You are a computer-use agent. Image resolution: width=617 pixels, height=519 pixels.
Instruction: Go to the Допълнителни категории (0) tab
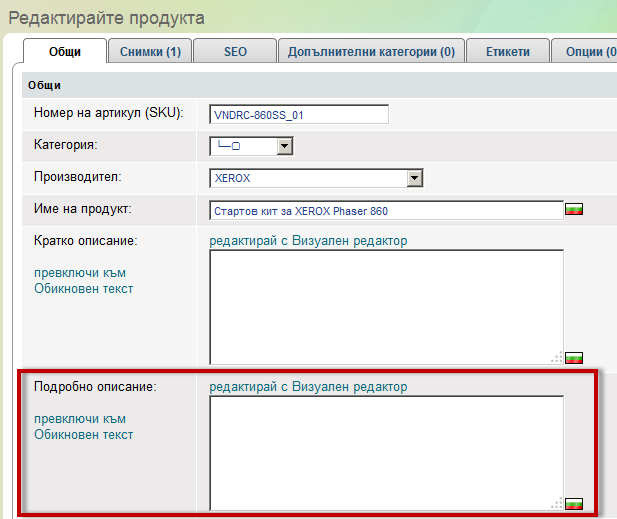click(371, 52)
